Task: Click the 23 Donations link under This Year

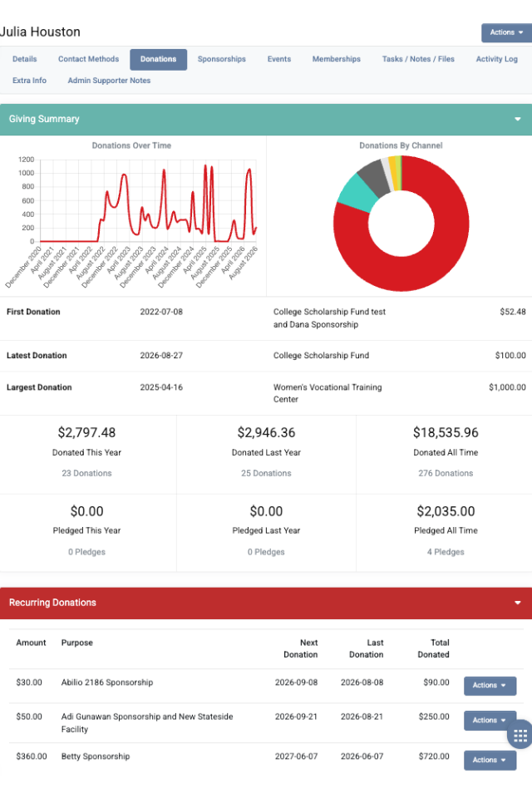Action: [86, 473]
